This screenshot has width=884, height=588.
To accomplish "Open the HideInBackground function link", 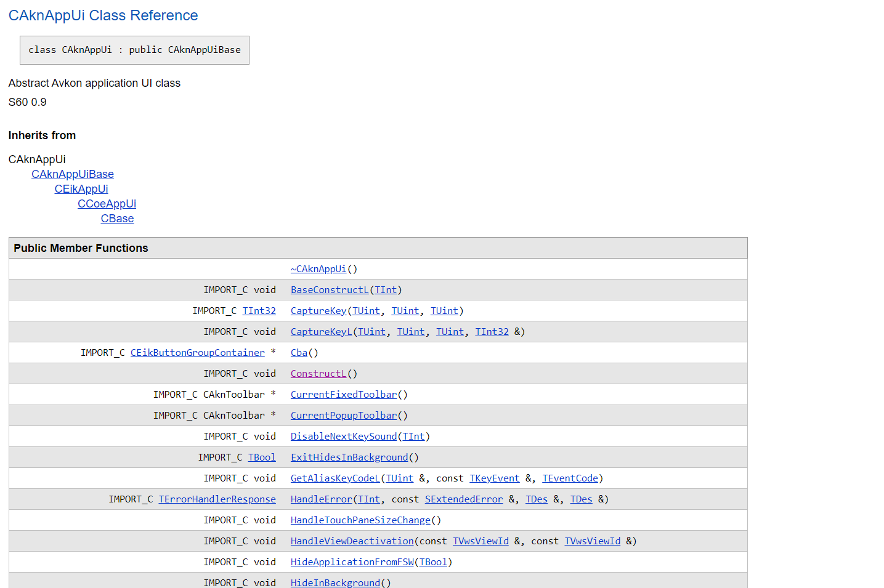I will click(335, 582).
